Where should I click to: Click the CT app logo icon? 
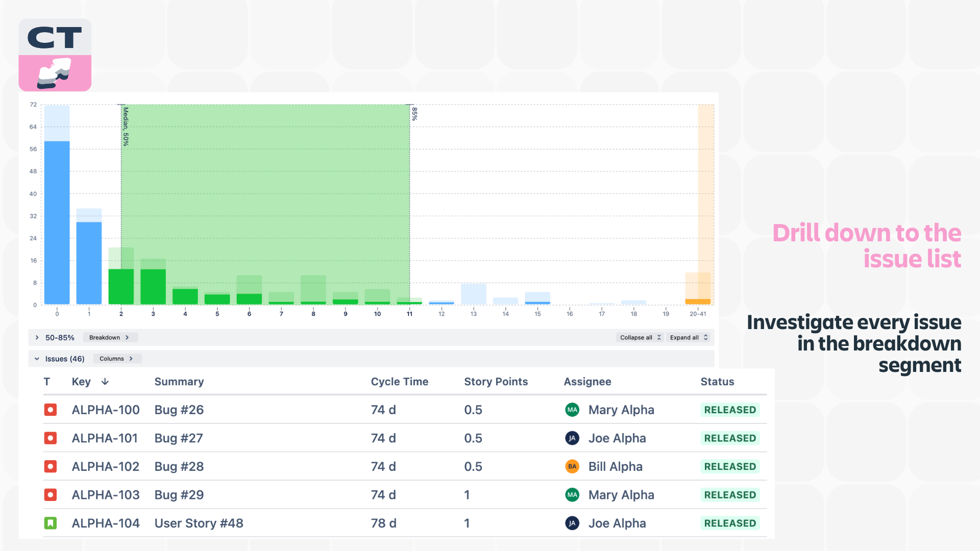(55, 55)
